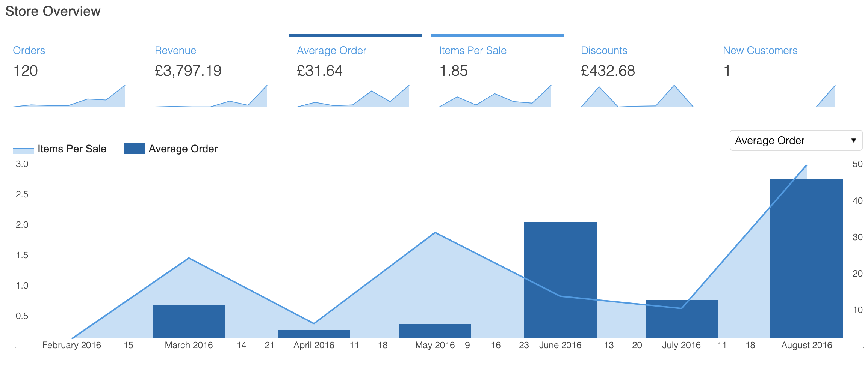Click the Average Order sparkline chart

click(353, 96)
